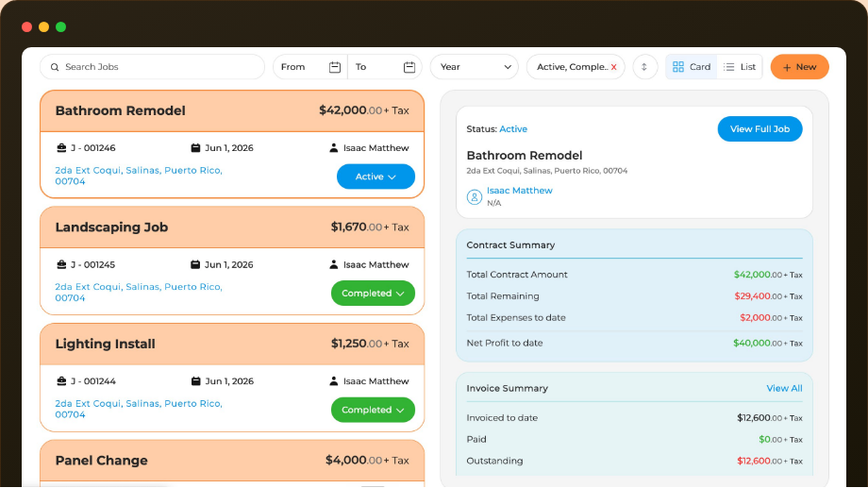
Task: Click calendar icon in Lighting Install card
Action: pos(195,381)
